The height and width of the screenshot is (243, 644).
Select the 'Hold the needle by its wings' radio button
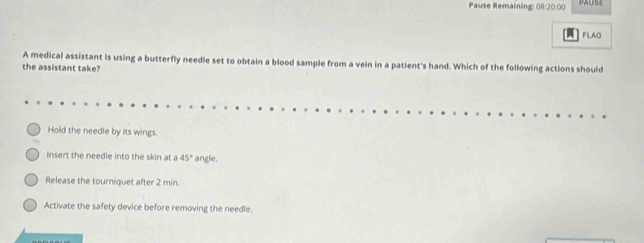33,129
